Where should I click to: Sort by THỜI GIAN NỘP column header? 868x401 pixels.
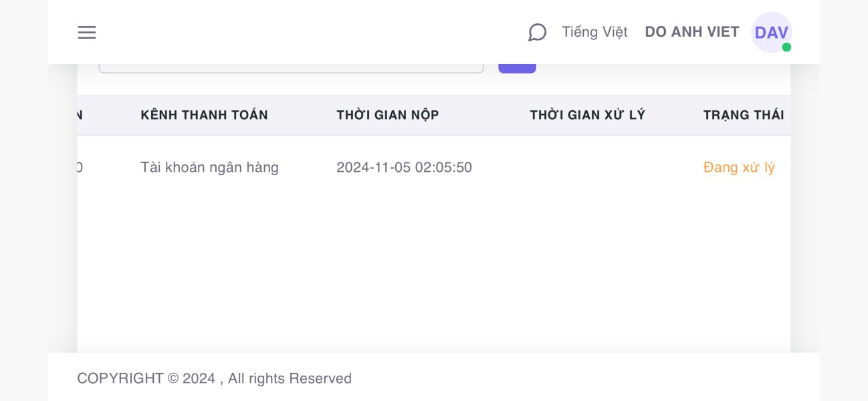[x=387, y=115]
